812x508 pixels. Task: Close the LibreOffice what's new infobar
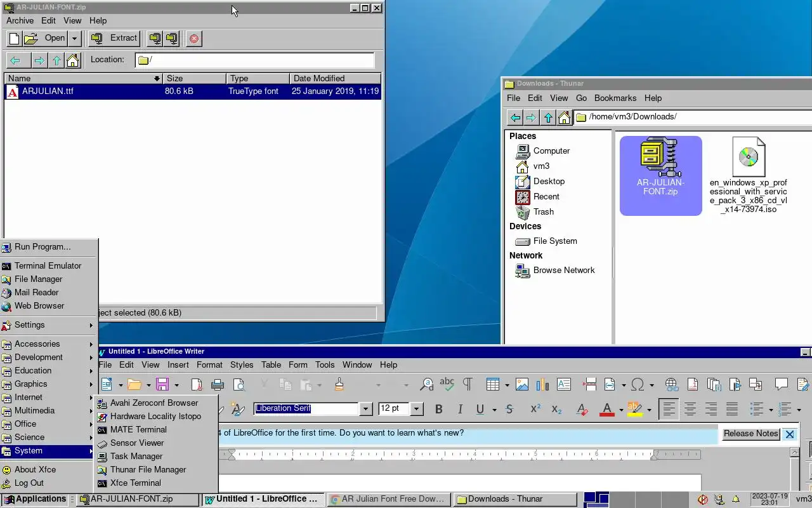(790, 434)
